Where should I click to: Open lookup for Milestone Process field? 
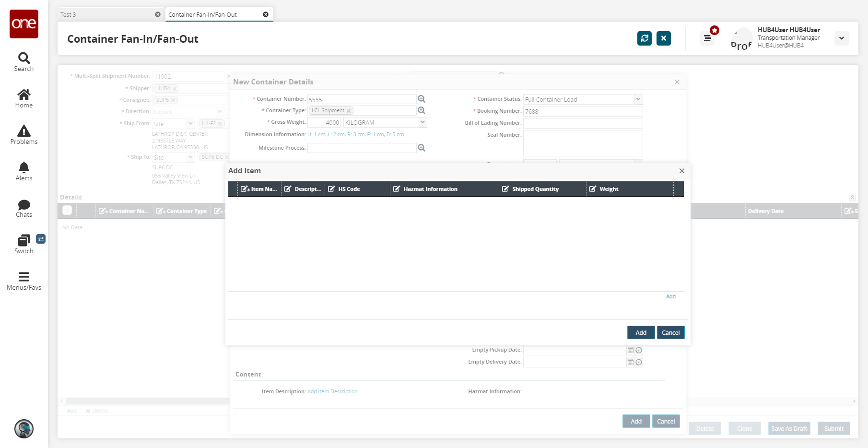point(421,148)
